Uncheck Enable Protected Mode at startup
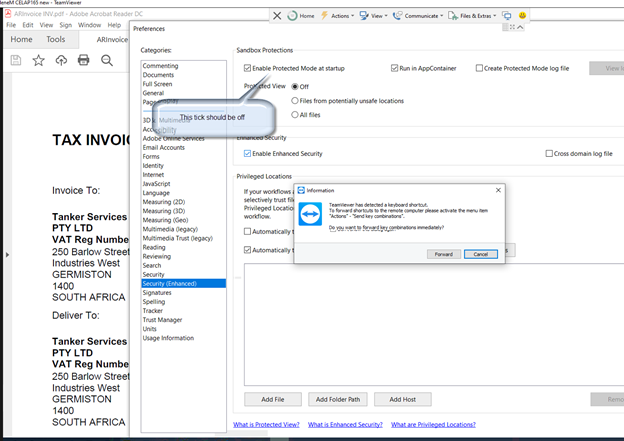Image resolution: width=624 pixels, height=441 pixels. click(x=248, y=68)
